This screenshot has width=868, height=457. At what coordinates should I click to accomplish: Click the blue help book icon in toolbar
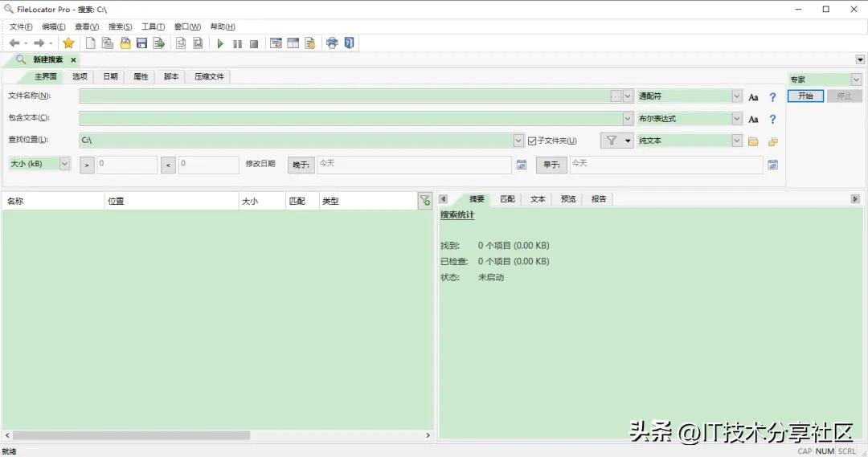coord(350,43)
